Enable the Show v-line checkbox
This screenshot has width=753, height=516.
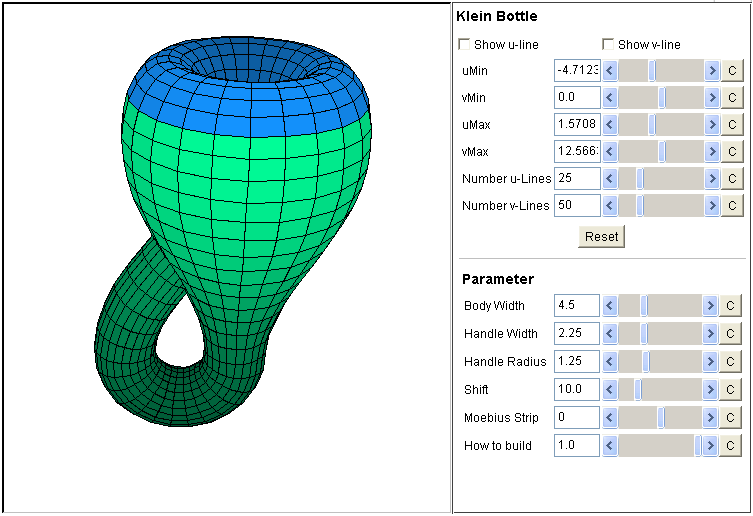[x=608, y=44]
